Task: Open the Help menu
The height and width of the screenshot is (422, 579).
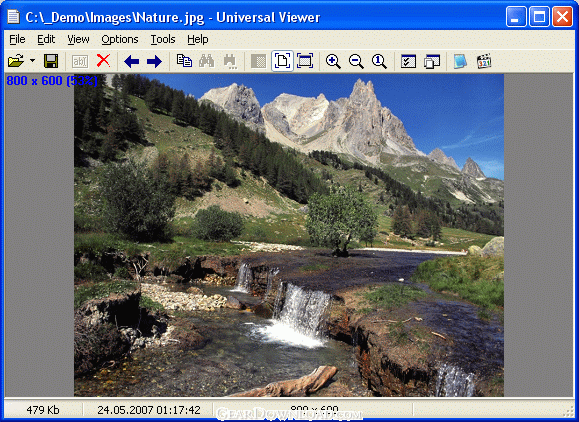Action: click(198, 39)
